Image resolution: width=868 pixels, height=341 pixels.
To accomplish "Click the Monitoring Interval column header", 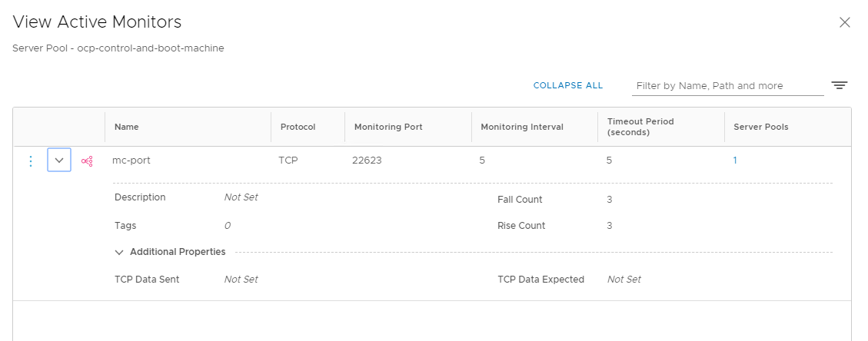I will pyautogui.click(x=522, y=127).
